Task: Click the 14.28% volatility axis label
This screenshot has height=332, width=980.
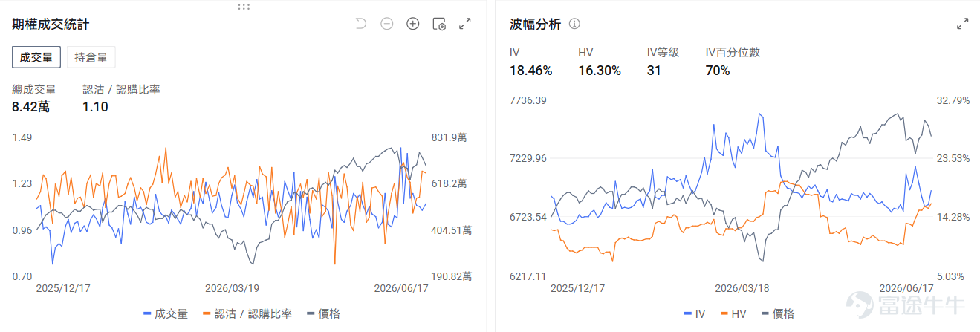Action: [953, 217]
